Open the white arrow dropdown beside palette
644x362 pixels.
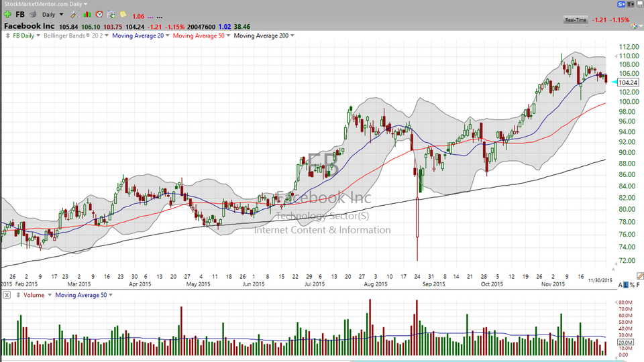coord(641,27)
